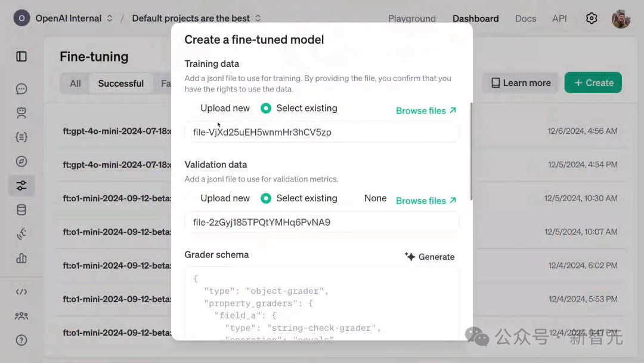Open the fine-tune job dated 12/6/2024, 4:56 AM
This screenshot has width=644, height=363.
pos(340,131)
